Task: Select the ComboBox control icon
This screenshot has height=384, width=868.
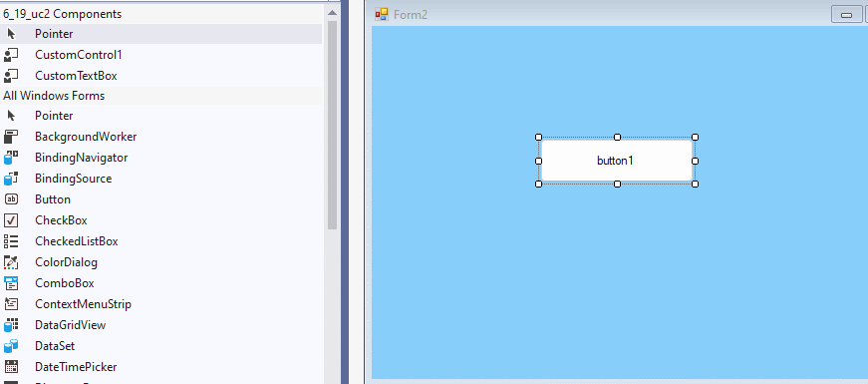Action: 11,283
